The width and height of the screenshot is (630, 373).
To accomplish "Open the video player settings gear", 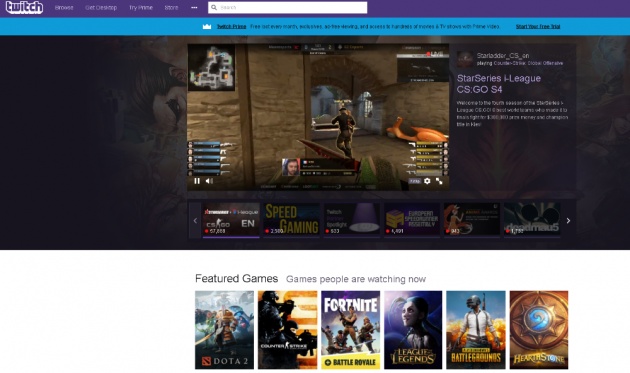I will pyautogui.click(x=427, y=181).
